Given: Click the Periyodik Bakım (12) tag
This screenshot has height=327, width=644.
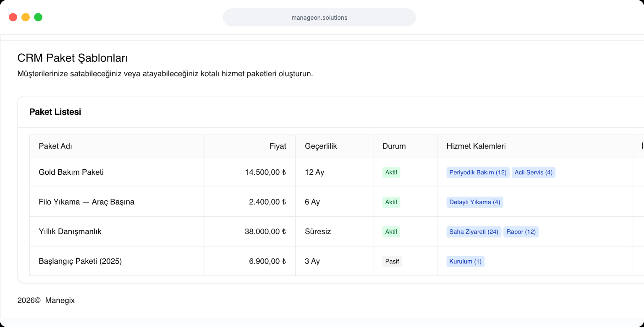Looking at the screenshot, I should 478,172.
